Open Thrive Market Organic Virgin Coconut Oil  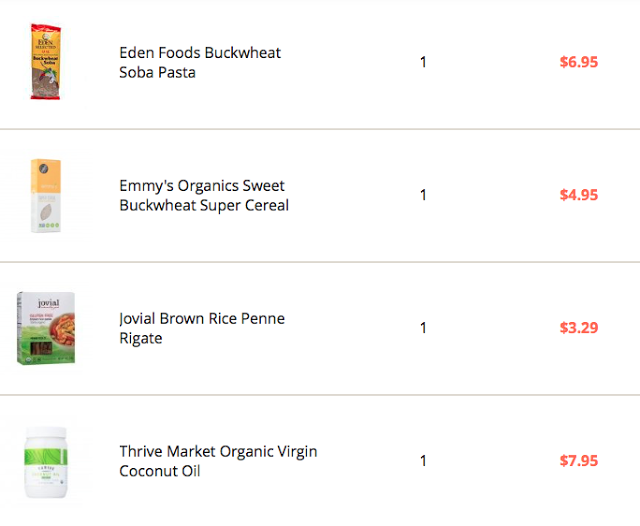tap(218, 461)
